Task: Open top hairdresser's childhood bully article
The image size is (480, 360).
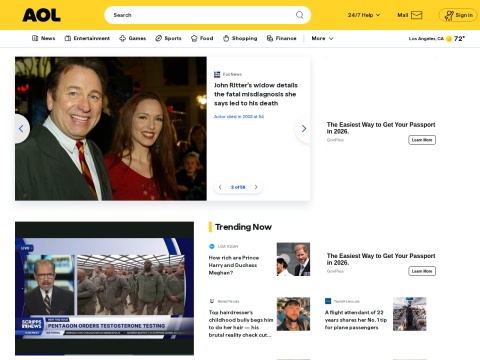Action: pos(241,324)
